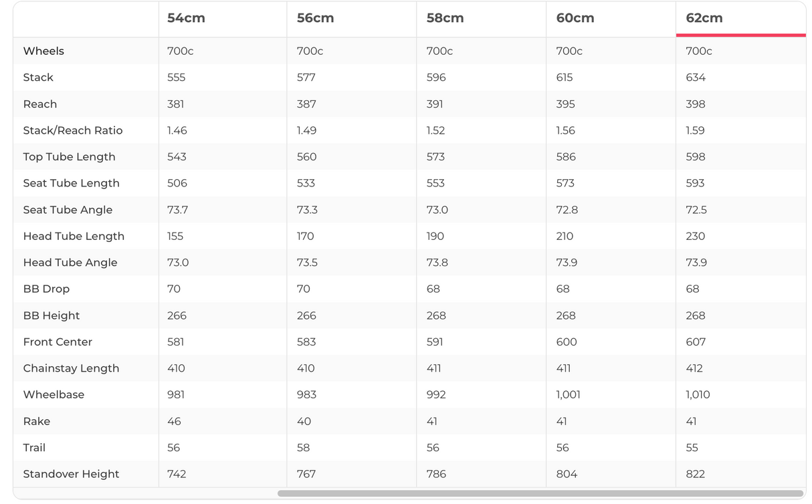Screen dimensions: 812x504
Task: Click the Wheels row label
Action: (x=43, y=51)
